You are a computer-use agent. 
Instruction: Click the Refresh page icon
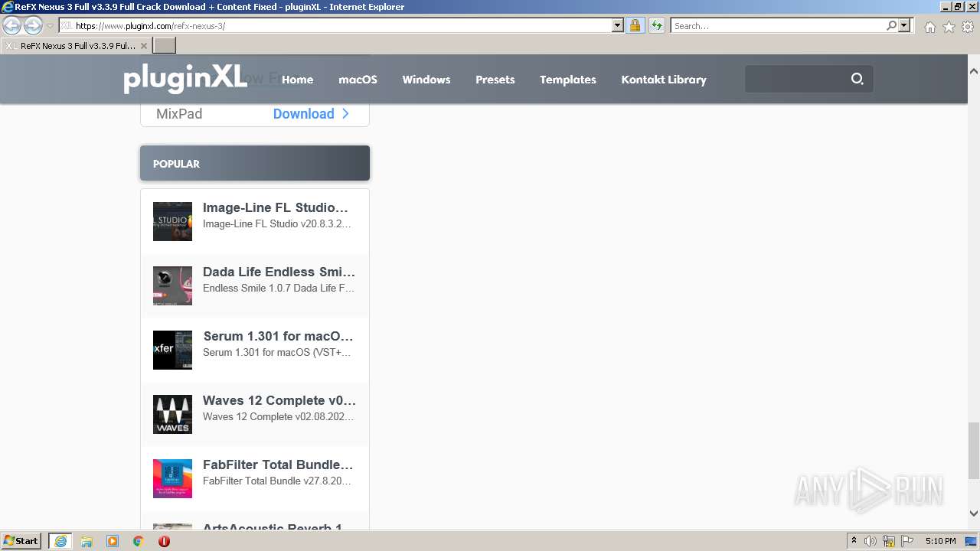click(x=657, y=26)
